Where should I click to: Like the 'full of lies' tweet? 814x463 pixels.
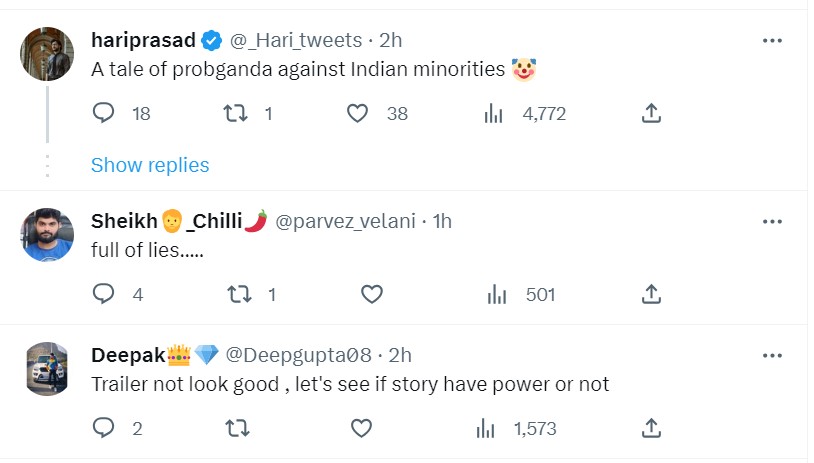pyautogui.click(x=372, y=294)
